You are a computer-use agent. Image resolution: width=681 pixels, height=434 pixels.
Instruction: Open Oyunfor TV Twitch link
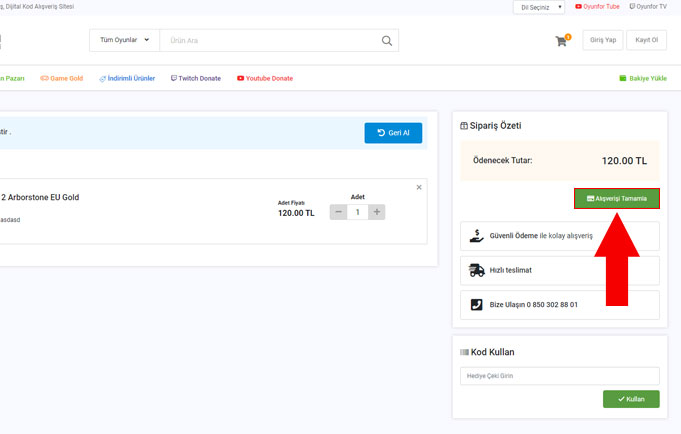[x=653, y=7]
